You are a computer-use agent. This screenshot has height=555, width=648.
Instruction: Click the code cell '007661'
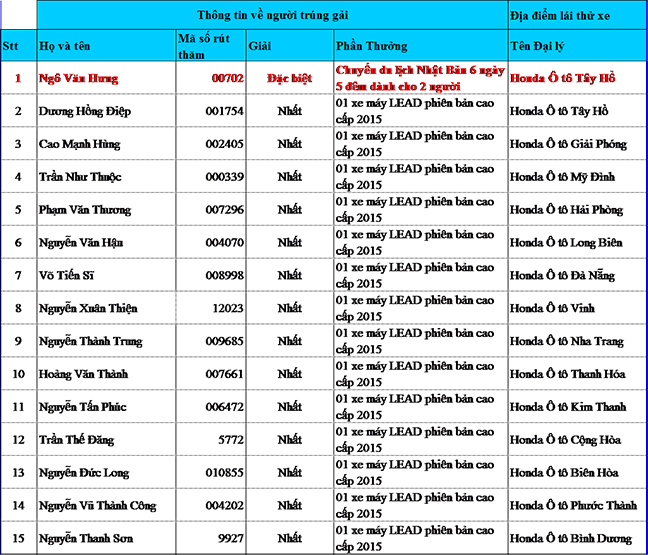211,374
